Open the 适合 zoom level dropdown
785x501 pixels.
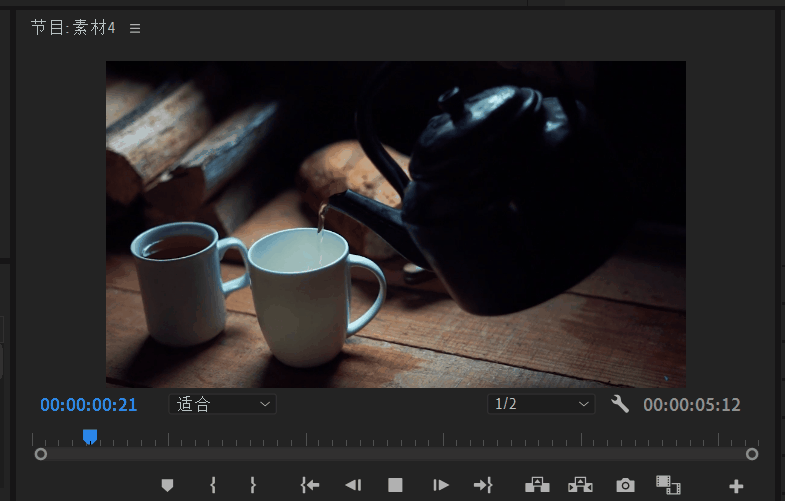click(x=223, y=404)
